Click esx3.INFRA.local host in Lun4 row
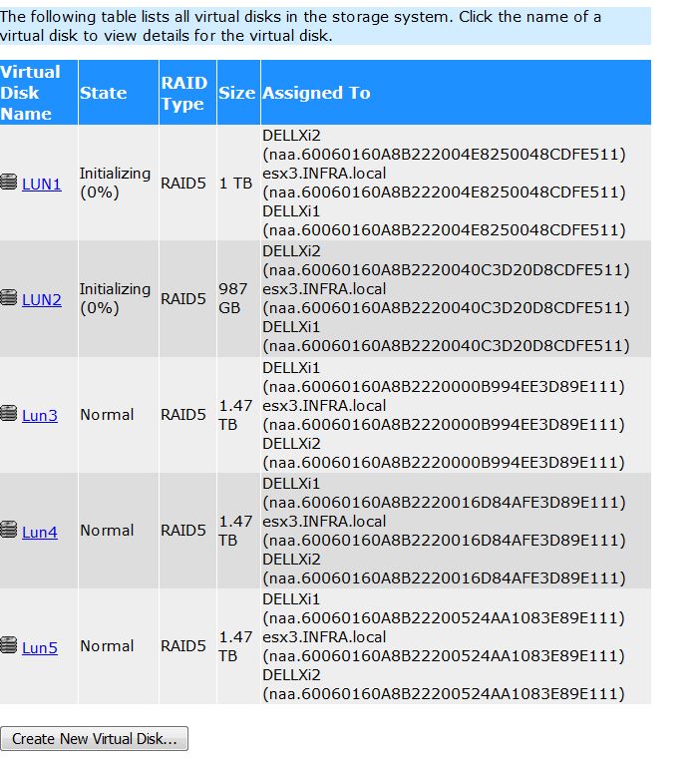The image size is (700, 764). 324,522
